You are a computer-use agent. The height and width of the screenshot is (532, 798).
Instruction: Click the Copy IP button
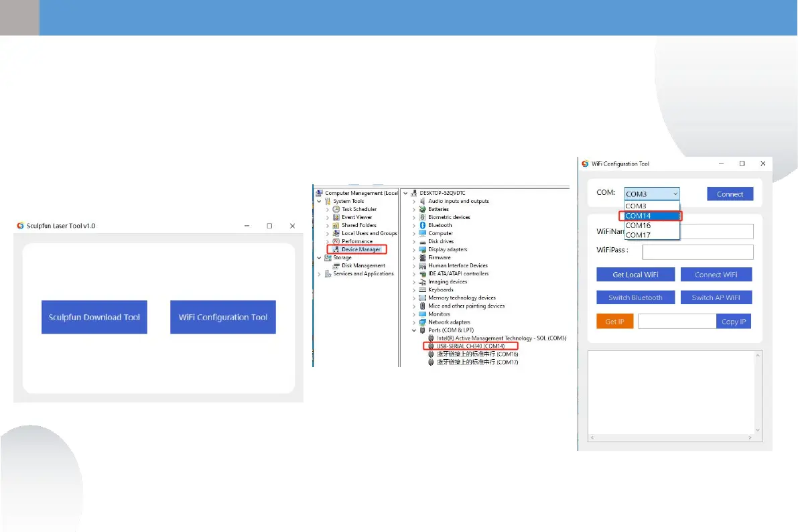point(734,321)
